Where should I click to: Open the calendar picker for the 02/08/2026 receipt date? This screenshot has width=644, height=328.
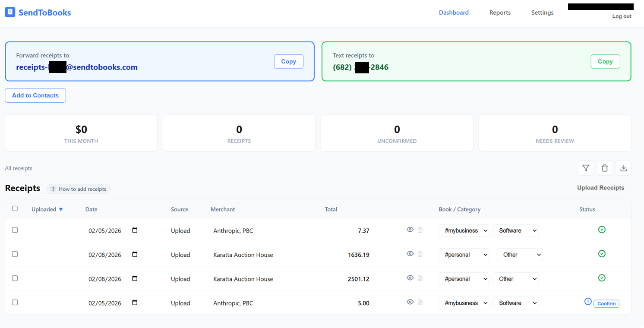pos(134,254)
